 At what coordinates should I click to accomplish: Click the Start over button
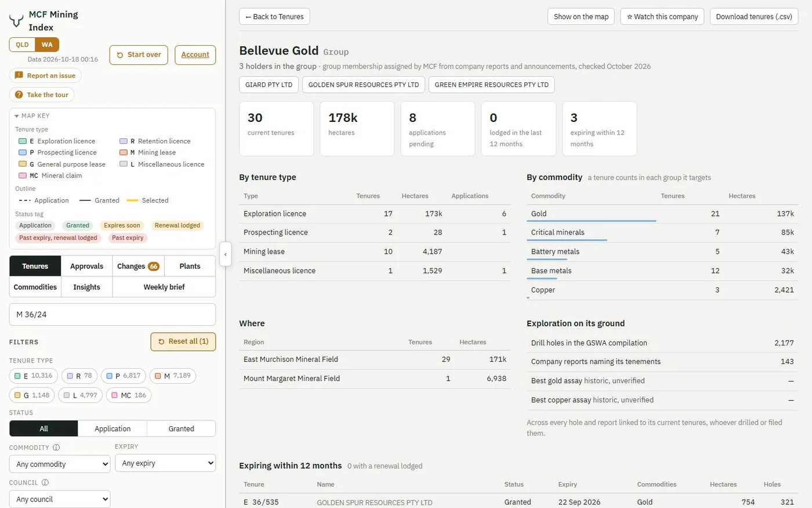(139, 55)
